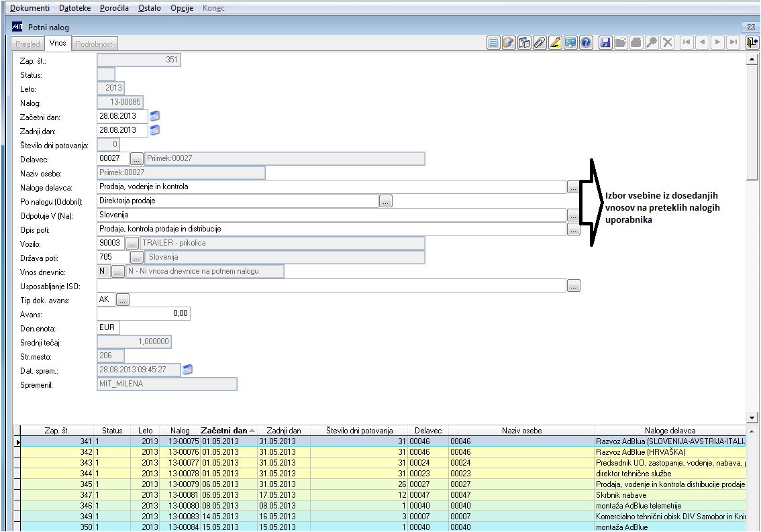Open lookup for Država poti field
The image size is (761, 532).
136,258
